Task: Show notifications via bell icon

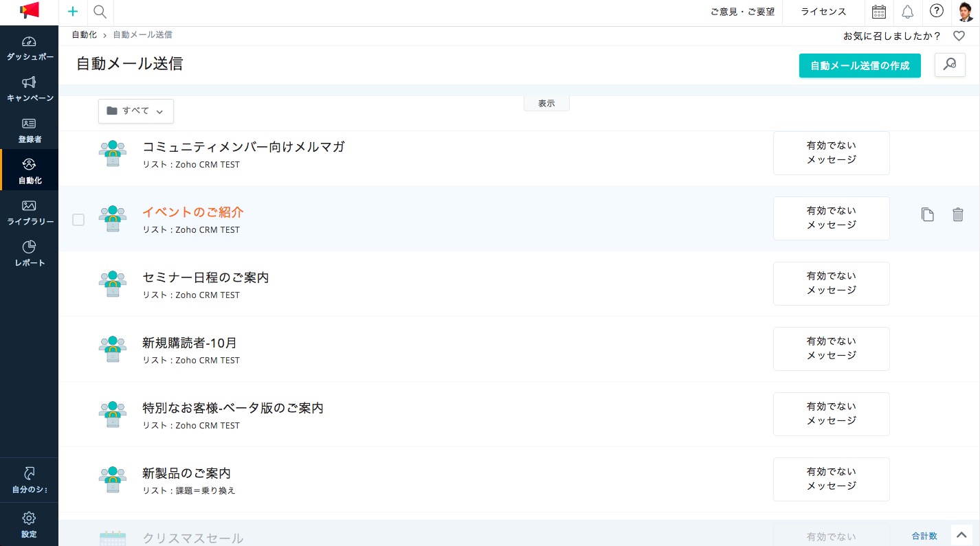Action: 907,12
